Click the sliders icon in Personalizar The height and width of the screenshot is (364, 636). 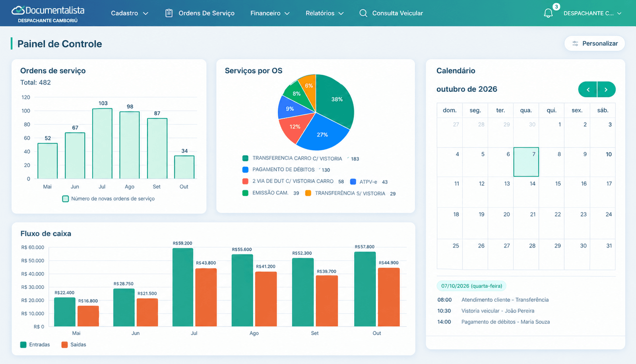pos(575,44)
